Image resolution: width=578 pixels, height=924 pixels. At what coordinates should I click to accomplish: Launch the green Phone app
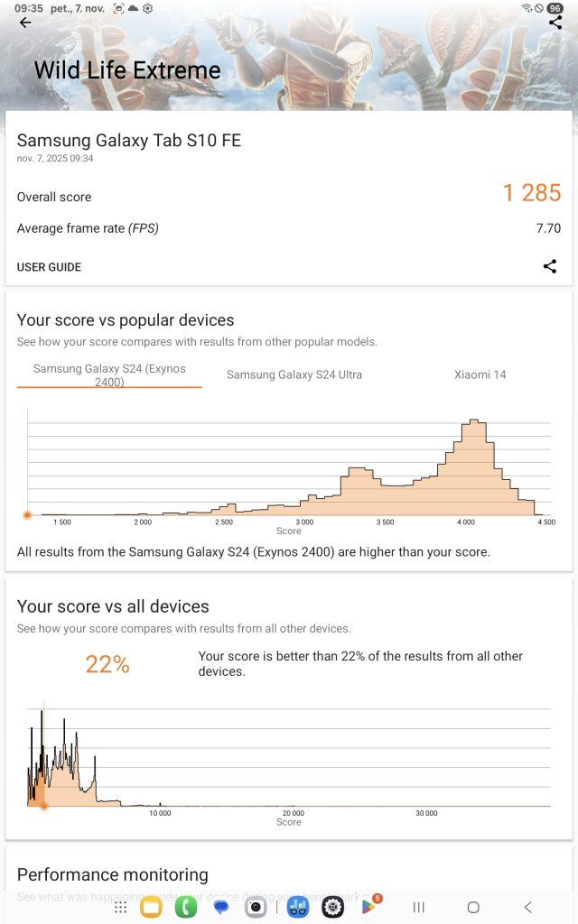[x=186, y=907]
